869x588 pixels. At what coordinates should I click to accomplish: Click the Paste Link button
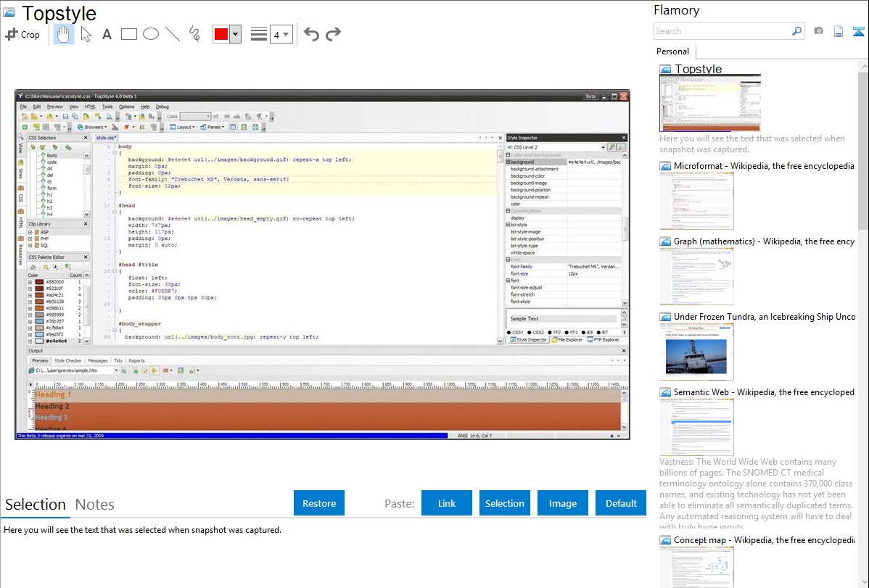tap(447, 503)
